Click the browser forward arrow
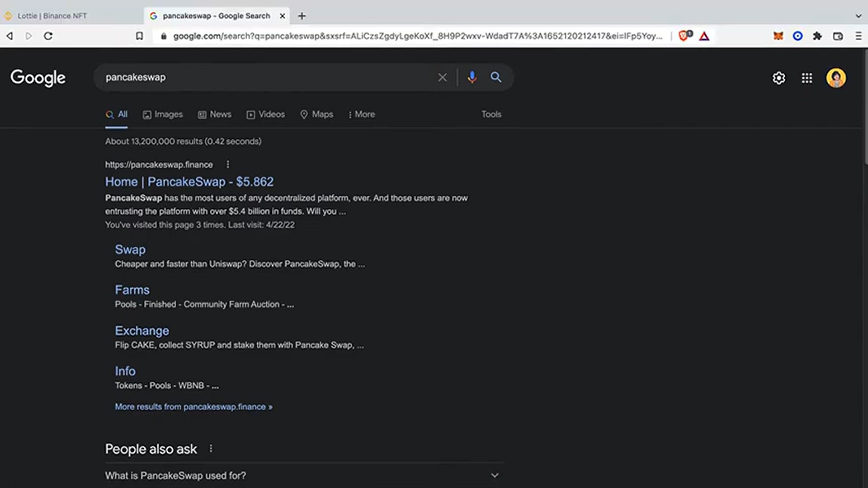Image resolution: width=868 pixels, height=488 pixels. coord(28,36)
